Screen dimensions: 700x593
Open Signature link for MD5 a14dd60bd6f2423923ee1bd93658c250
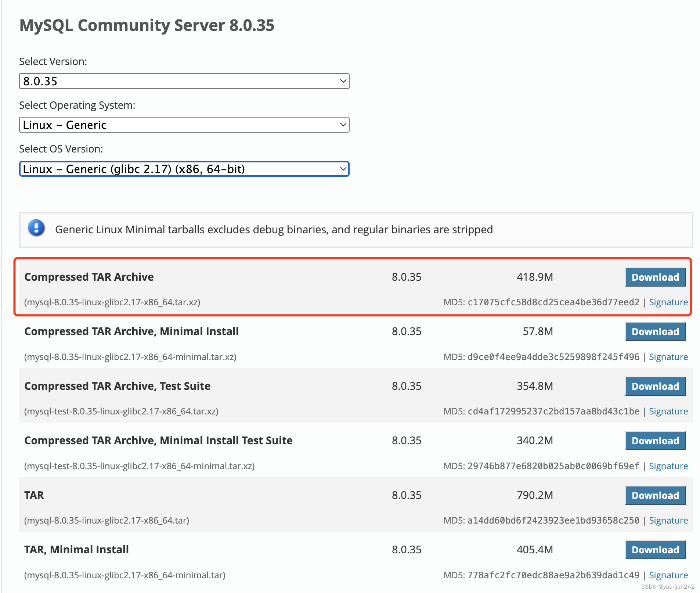(668, 521)
